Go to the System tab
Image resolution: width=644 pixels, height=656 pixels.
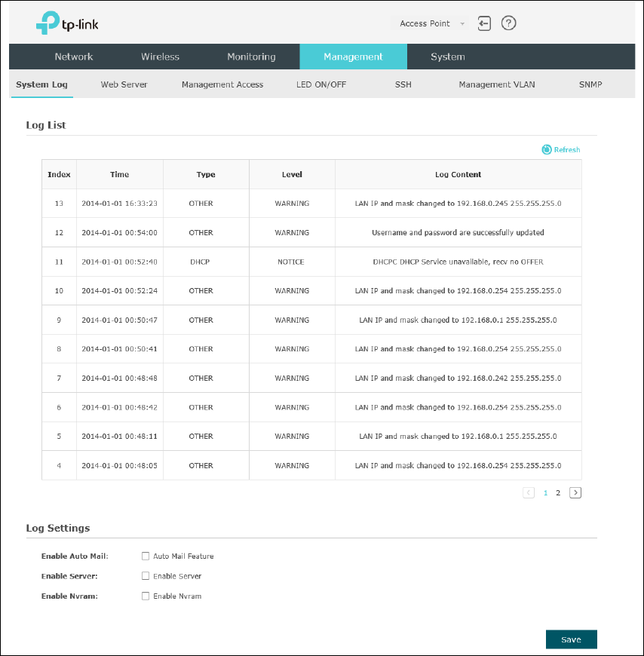448,57
